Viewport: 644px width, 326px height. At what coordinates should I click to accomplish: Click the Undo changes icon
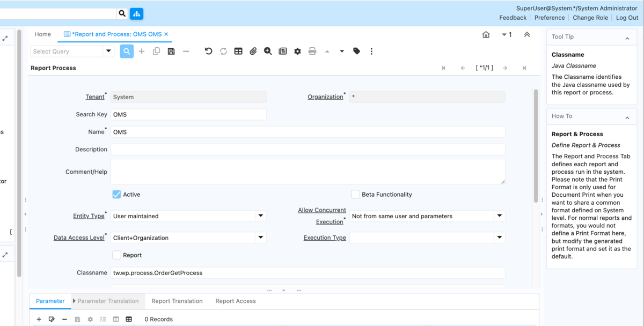tap(209, 51)
